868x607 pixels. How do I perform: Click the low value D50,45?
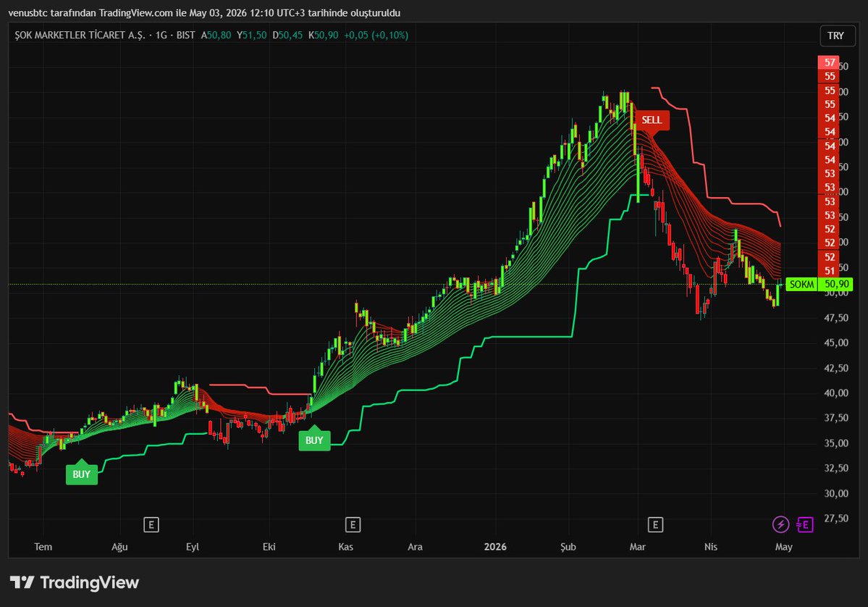[x=287, y=35]
